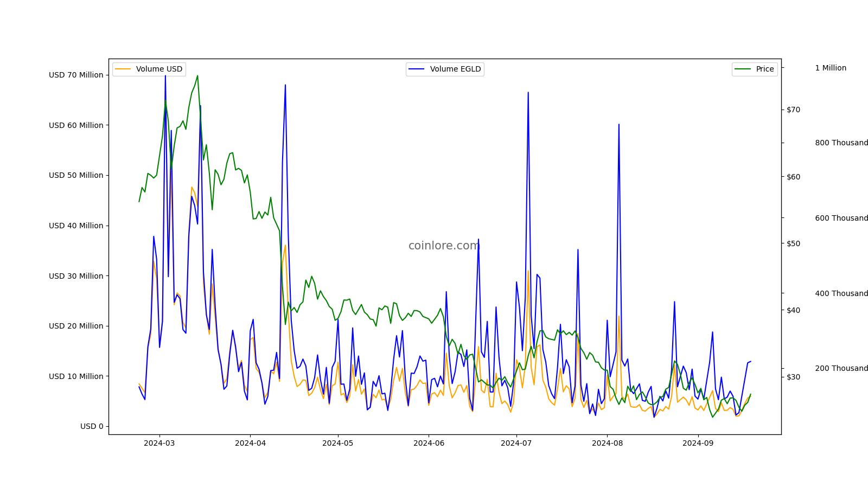Click the 600 Thousand volume axis label
Screen dimensions: 868x488
(x=841, y=218)
